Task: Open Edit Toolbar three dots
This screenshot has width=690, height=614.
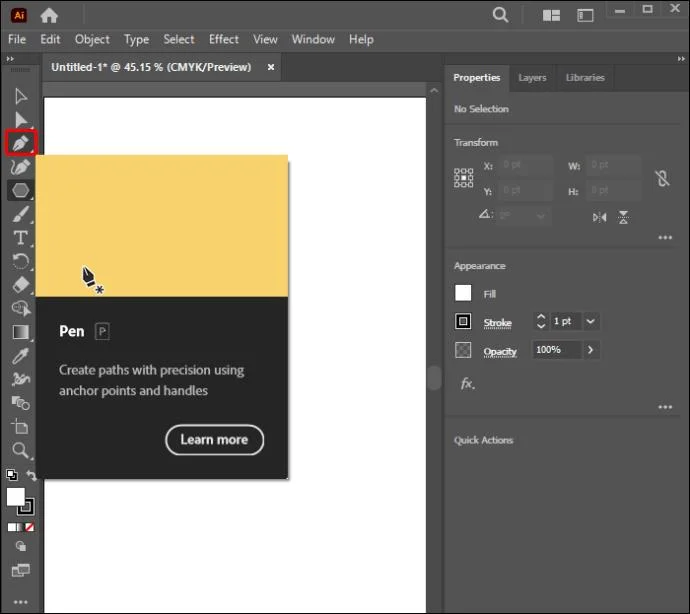Action: (21, 602)
